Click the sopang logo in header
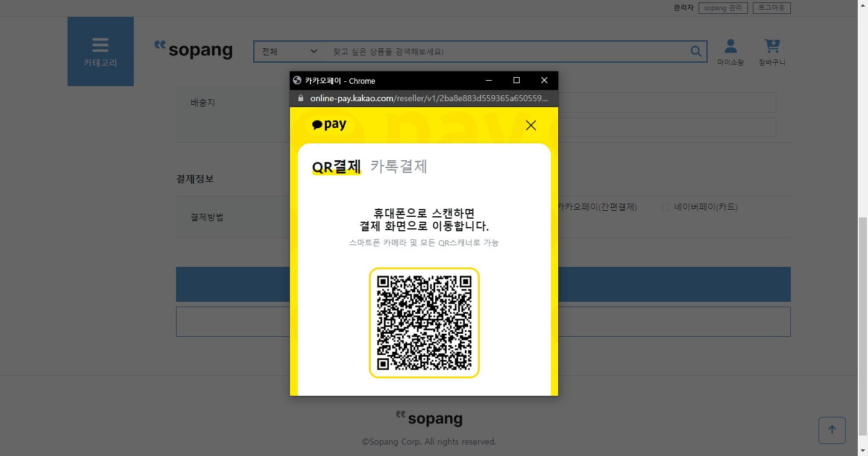 click(x=193, y=49)
